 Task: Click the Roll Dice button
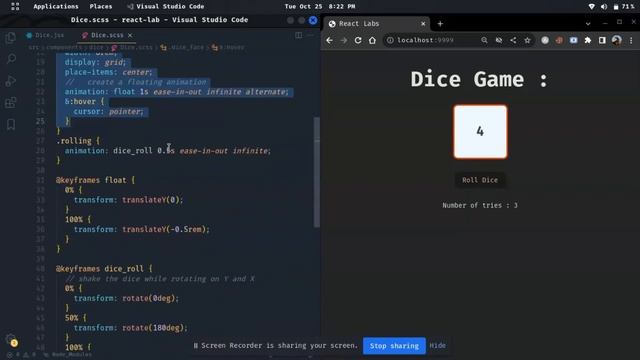tap(480, 180)
